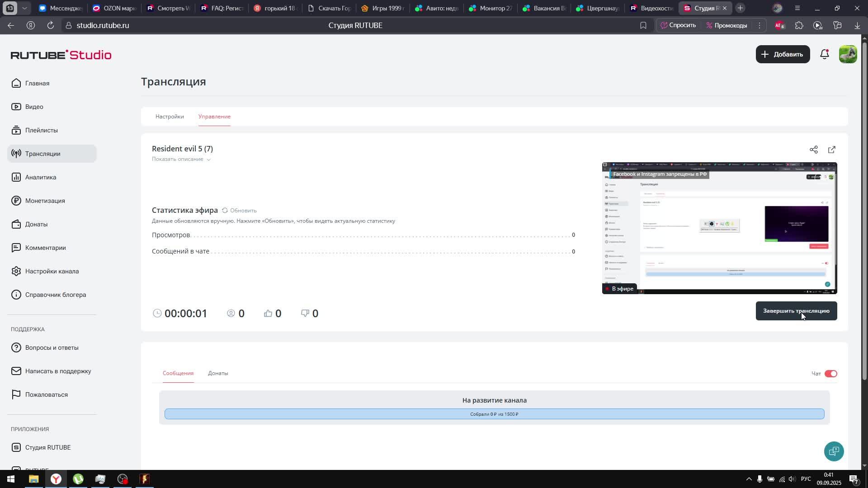The height and width of the screenshot is (488, 868).
Task: Switch to the Настройки tab
Action: 170,117
